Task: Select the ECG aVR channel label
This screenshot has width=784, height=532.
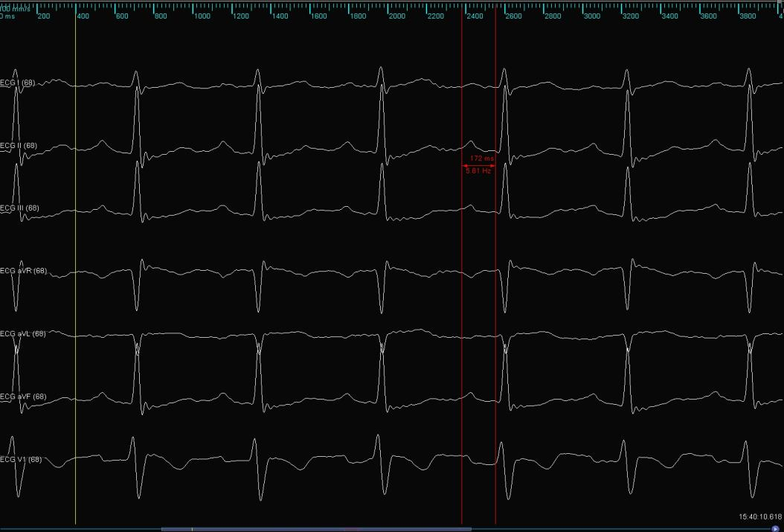Action: (x=24, y=271)
